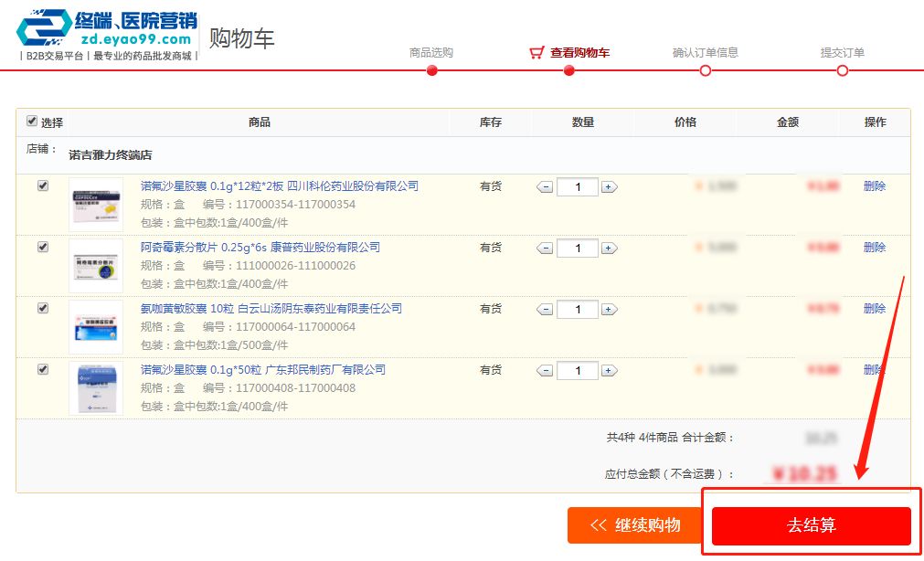Click quantity field for 诺氟沙星胶囊 0.1g*12粒*2板

point(578,187)
